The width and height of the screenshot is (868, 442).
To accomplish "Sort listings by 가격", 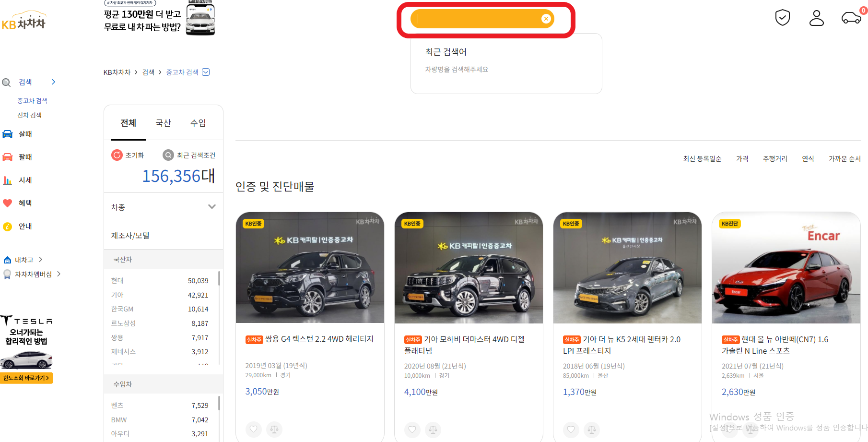I will [742, 159].
